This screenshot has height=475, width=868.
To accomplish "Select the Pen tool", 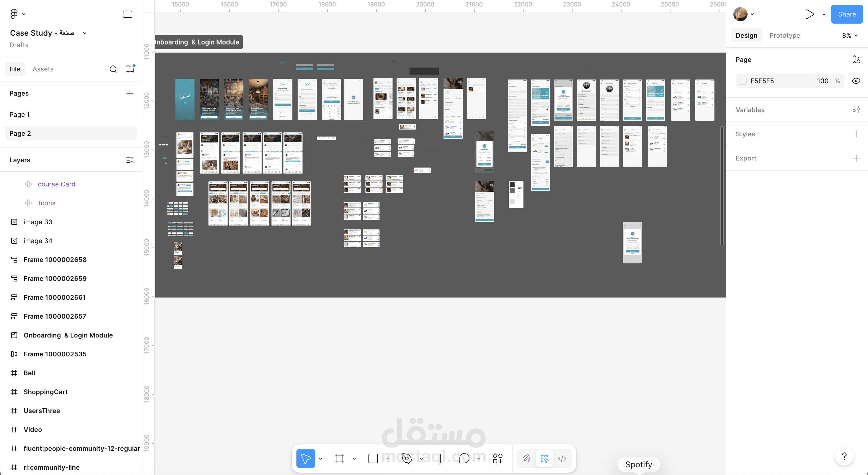I will [407, 458].
